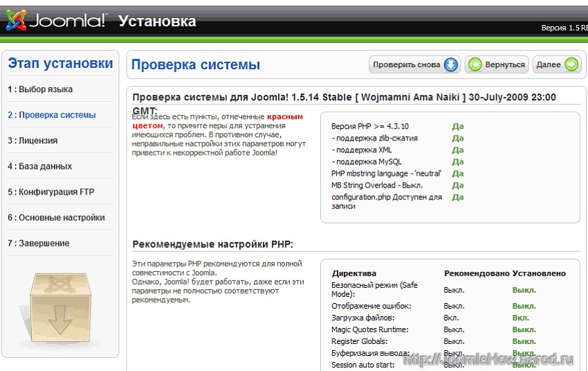Click the green left-arrow icon on Вернуться
Image resolution: width=588 pixels, height=371 pixels.
click(475, 64)
